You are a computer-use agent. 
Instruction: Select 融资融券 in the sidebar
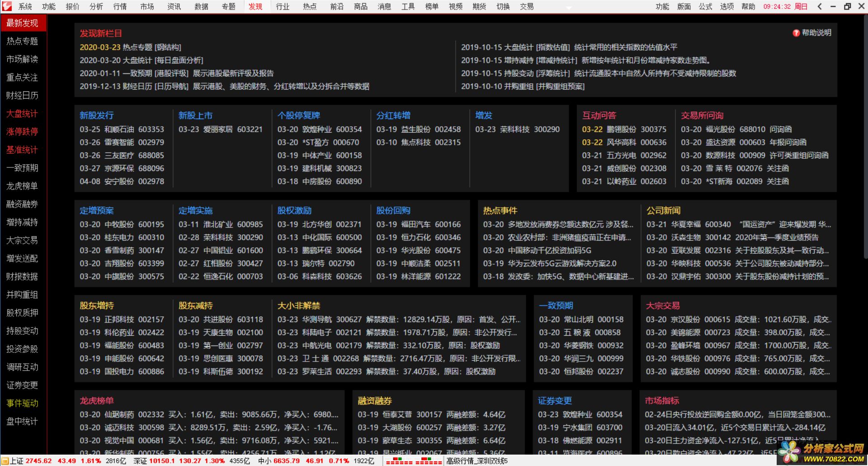pos(22,204)
